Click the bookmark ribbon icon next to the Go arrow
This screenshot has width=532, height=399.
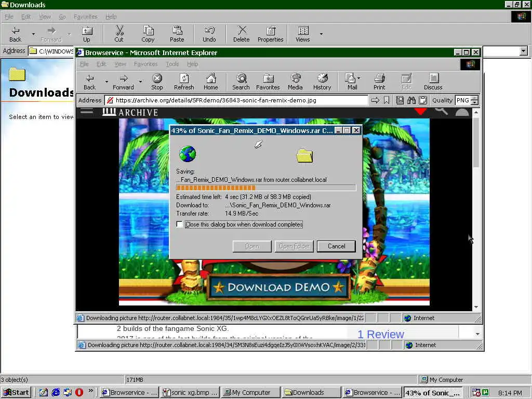387,100
